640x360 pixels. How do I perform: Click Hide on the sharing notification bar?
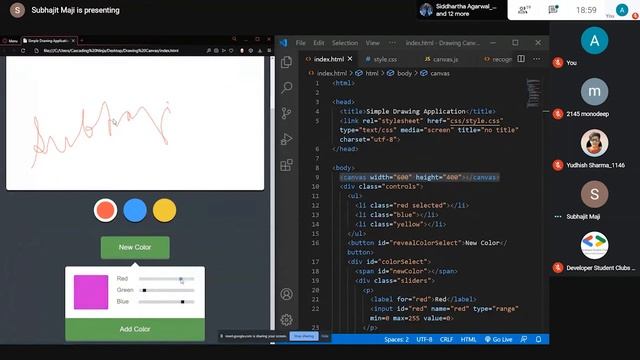[325, 336]
